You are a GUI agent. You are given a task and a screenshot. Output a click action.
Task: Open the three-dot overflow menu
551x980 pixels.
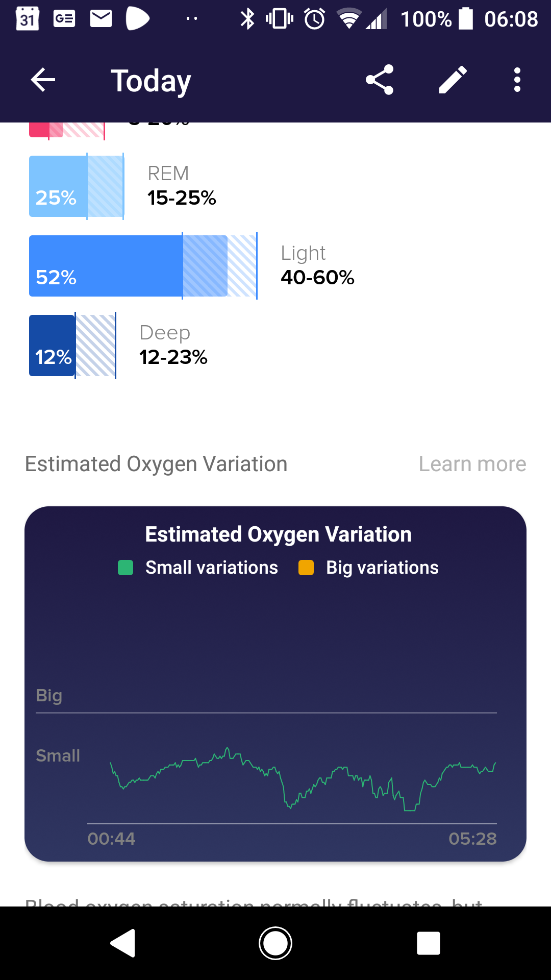[x=517, y=80]
